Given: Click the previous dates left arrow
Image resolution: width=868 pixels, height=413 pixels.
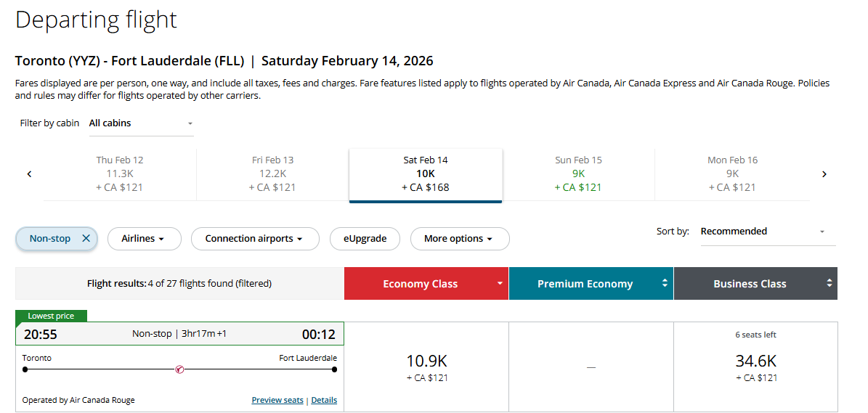Looking at the screenshot, I should pyautogui.click(x=29, y=174).
